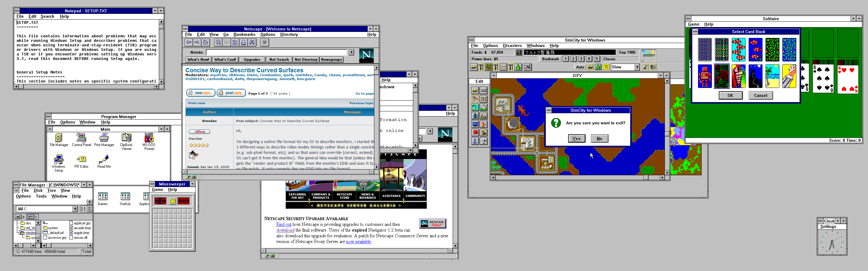Expand the dos folder in File Manager tree
This screenshot has height=271, width=868.
(x=26, y=223)
